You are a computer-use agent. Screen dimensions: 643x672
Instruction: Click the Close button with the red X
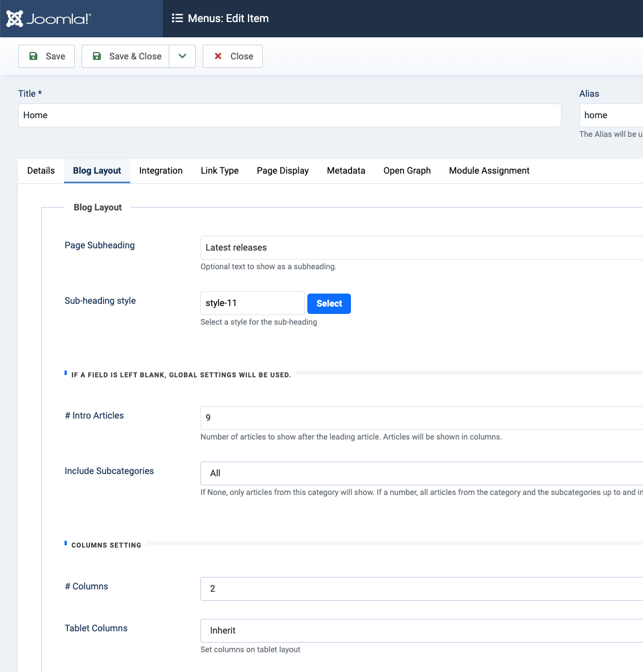pos(233,56)
